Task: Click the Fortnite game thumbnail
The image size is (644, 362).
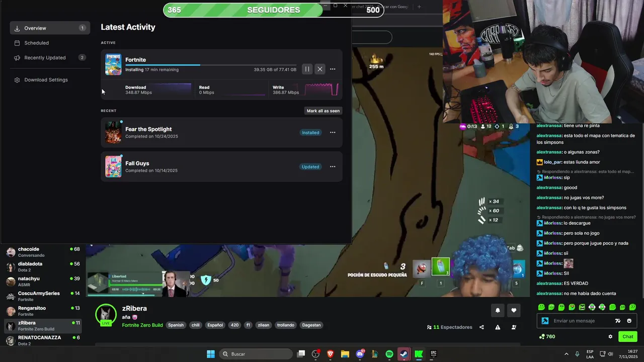Action: 113,64
